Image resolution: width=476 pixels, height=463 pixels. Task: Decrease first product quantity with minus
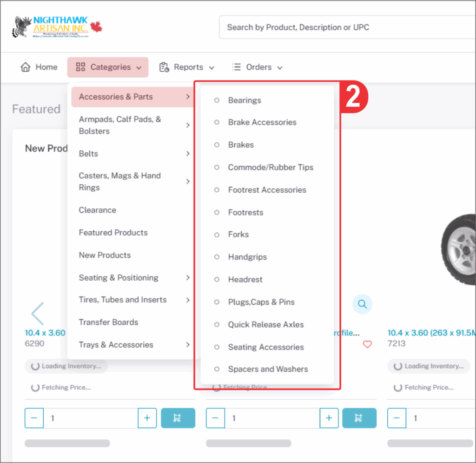click(x=34, y=418)
